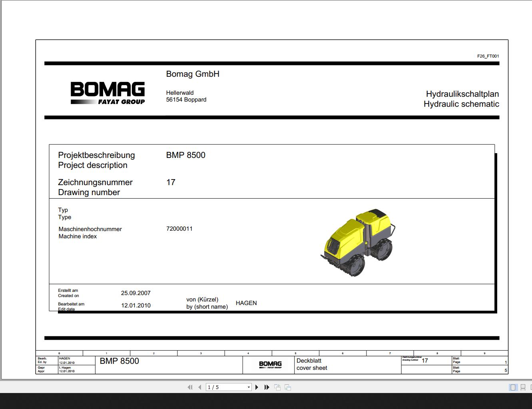Go to the first page icon
532x409 pixels.
[x=190, y=387]
